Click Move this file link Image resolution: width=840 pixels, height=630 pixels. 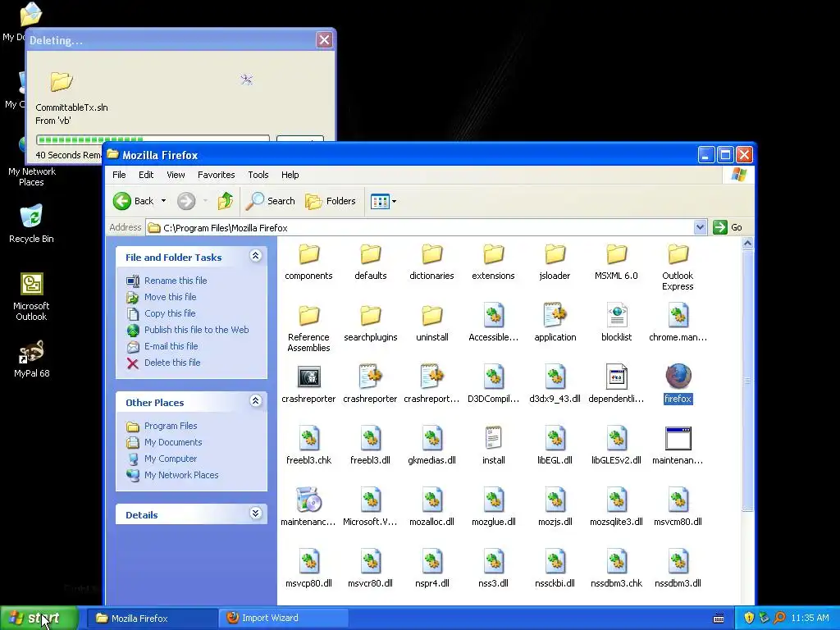point(171,297)
